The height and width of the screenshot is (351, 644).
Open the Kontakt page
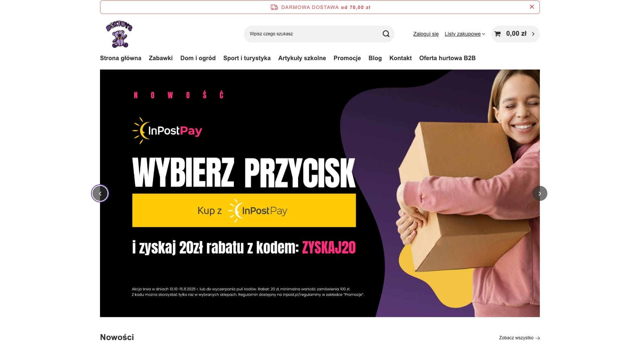400,58
